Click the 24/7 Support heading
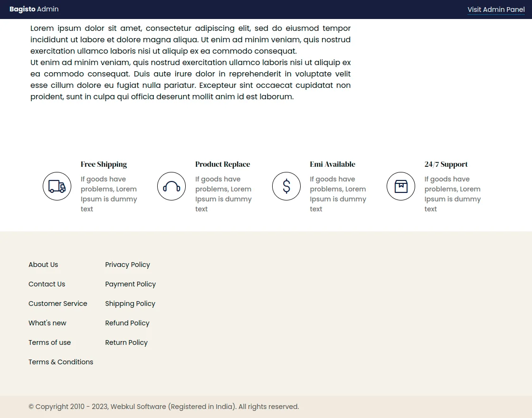This screenshot has width=532, height=418. pos(446,164)
